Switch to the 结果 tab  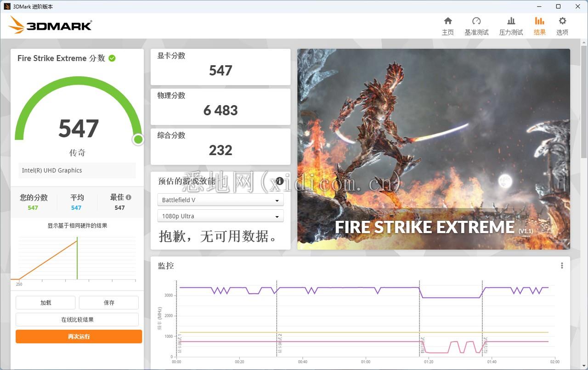pos(539,25)
